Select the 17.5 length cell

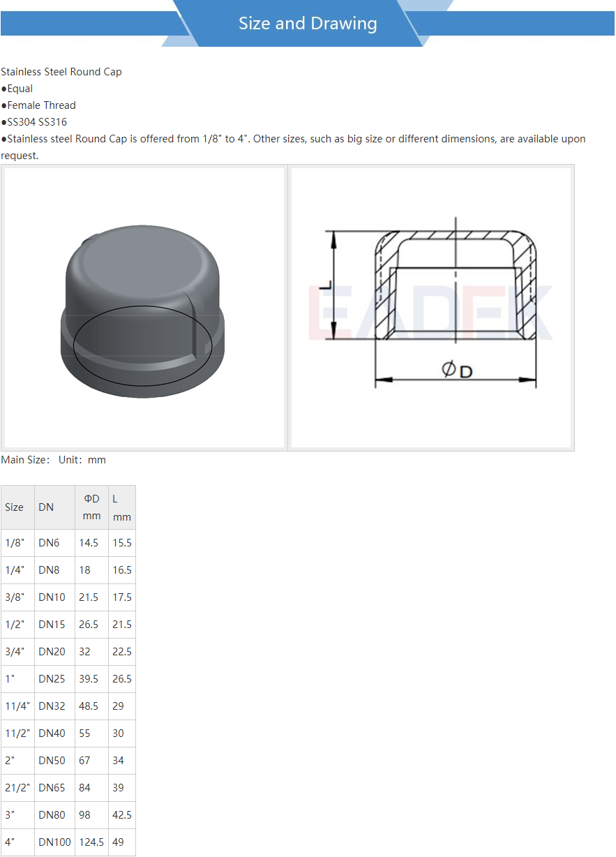122,597
